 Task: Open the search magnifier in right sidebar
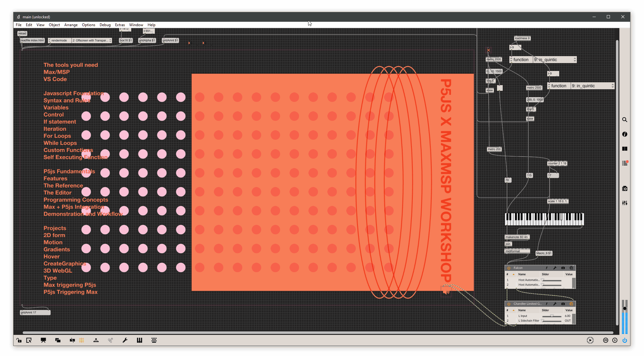pos(624,120)
